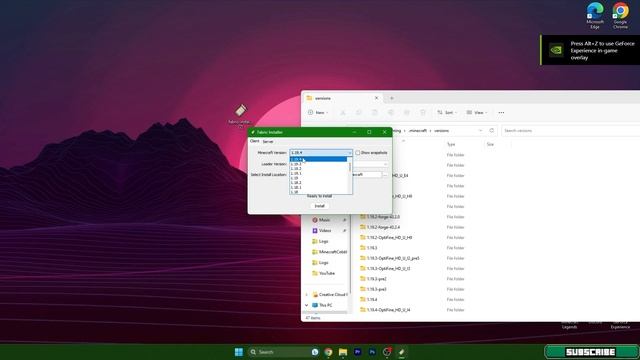Select the 1.19.3-pre2 folder
Image resolution: width=640 pixels, height=360 pixels.
point(373,279)
